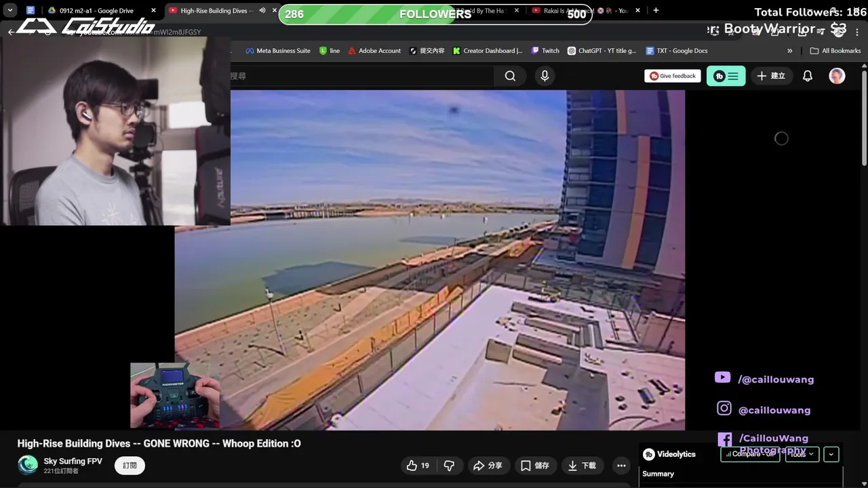
Task: Click the High-Rise Building Dives video title
Action: [159, 443]
